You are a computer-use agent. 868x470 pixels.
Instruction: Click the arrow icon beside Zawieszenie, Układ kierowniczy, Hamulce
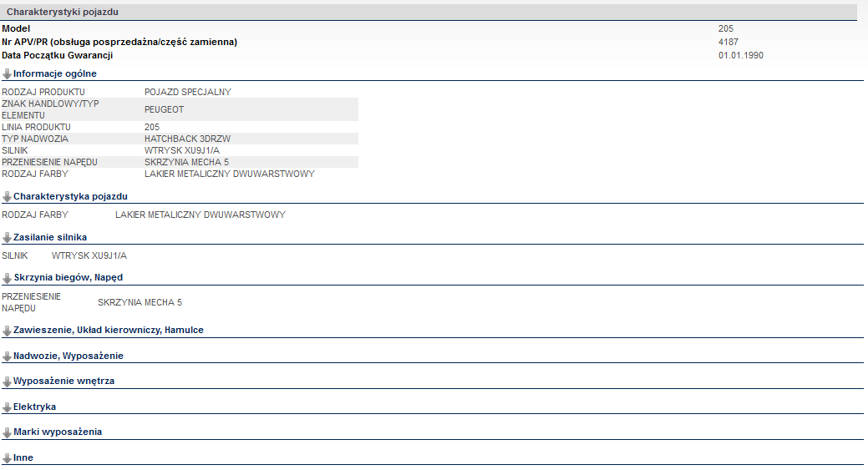[7, 331]
